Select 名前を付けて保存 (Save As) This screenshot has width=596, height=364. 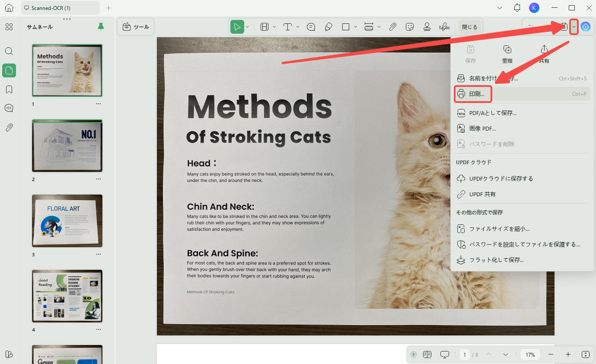[522, 79]
